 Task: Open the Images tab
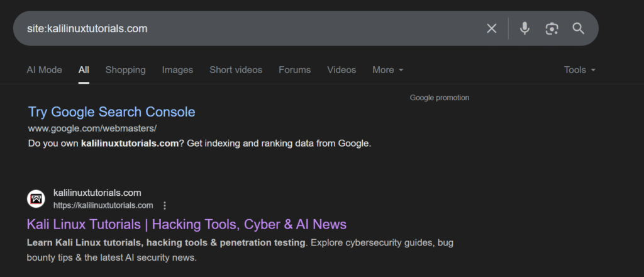click(x=177, y=70)
